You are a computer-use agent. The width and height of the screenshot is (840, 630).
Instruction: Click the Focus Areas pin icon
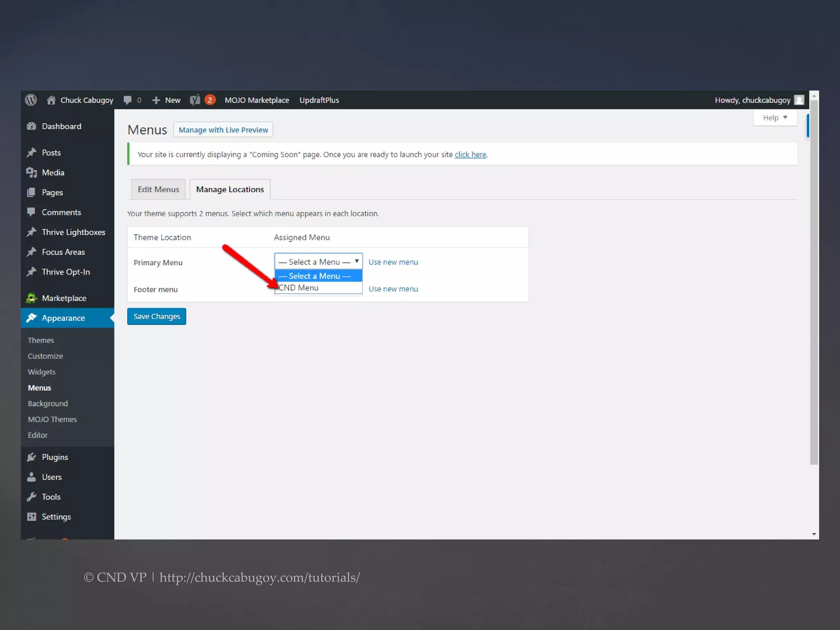32,252
